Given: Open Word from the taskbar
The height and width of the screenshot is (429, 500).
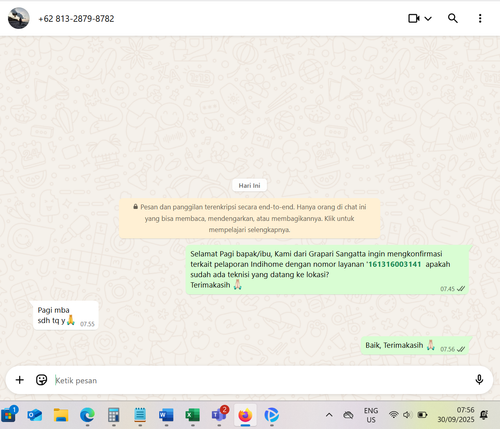Looking at the screenshot, I should [x=166, y=415].
